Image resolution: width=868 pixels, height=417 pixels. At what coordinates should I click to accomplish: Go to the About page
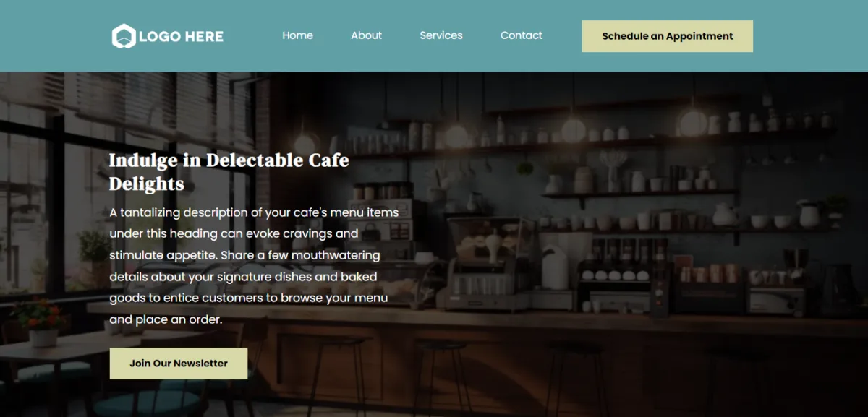366,35
